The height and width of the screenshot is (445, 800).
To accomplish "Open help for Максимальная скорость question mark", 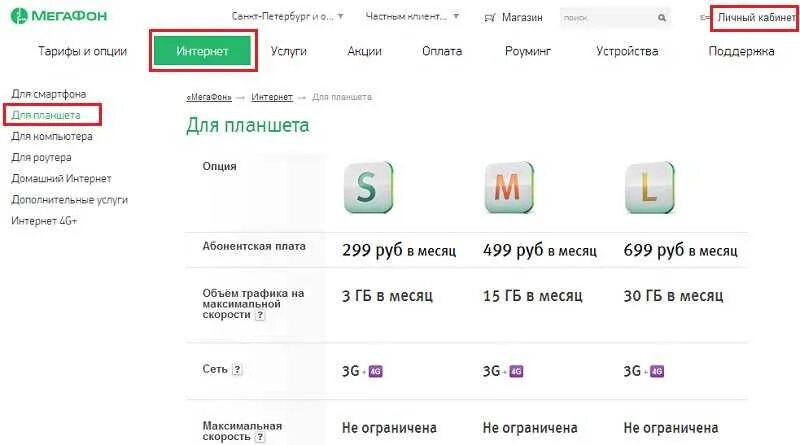I will [260, 437].
